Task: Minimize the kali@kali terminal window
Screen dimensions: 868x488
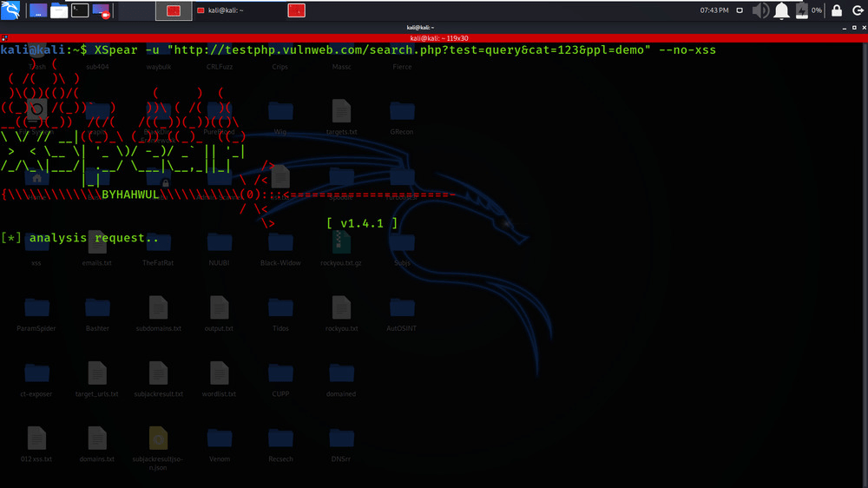Action: tap(845, 27)
